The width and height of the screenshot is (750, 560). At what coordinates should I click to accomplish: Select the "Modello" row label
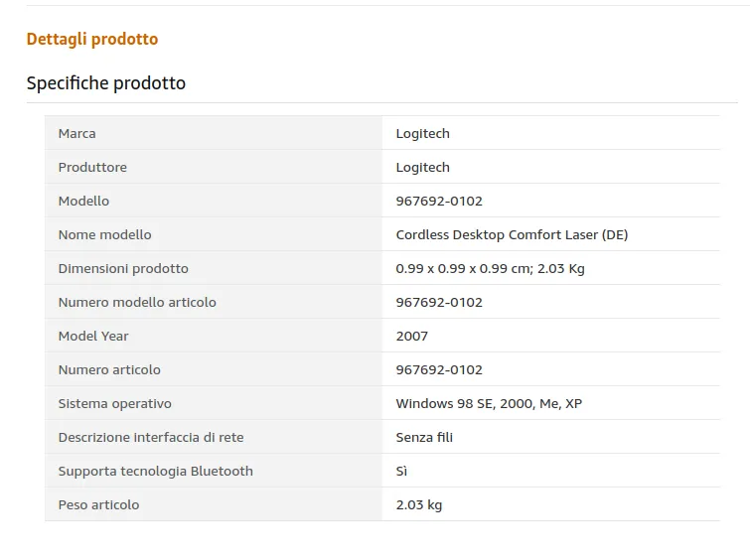83,202
